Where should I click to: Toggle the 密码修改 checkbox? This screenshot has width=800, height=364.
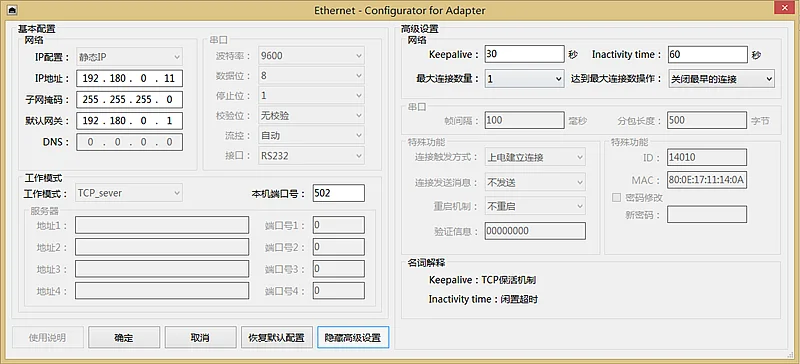(x=616, y=198)
